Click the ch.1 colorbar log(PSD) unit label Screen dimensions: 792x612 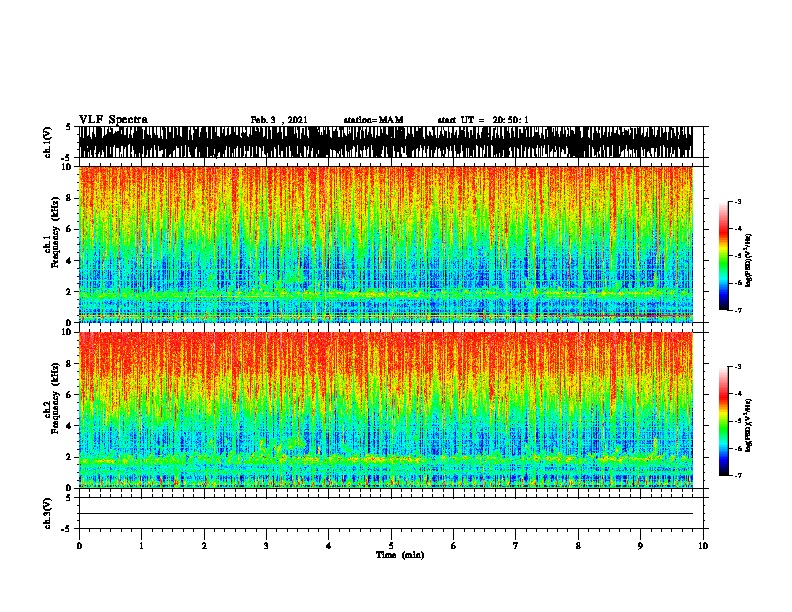749,260
